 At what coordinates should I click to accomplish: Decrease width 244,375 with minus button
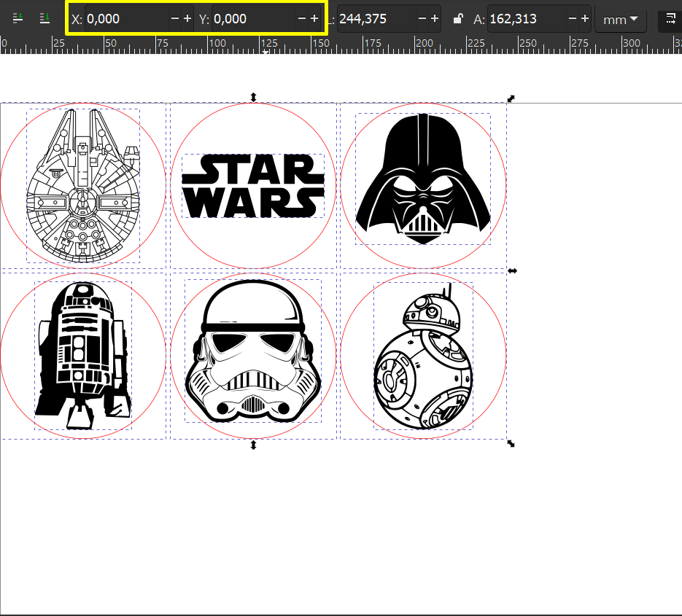422,18
